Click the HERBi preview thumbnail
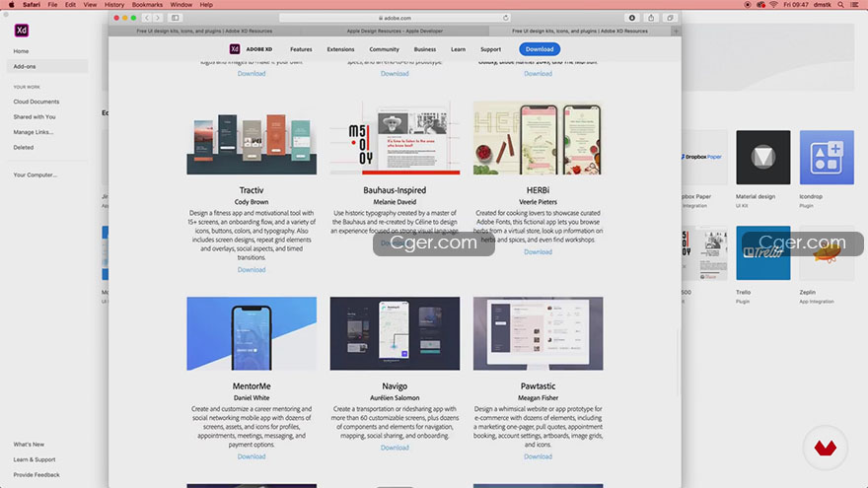This screenshot has width=868, height=488. (x=539, y=138)
